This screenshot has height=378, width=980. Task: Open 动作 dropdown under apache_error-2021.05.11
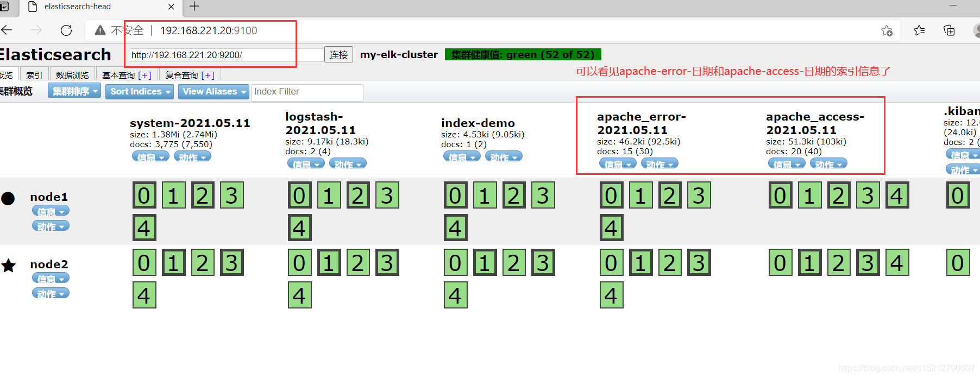click(659, 164)
